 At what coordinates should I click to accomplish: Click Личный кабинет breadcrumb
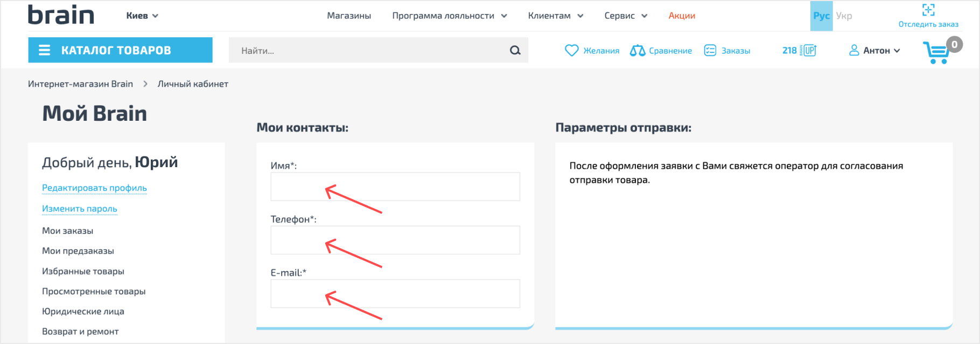coord(193,84)
